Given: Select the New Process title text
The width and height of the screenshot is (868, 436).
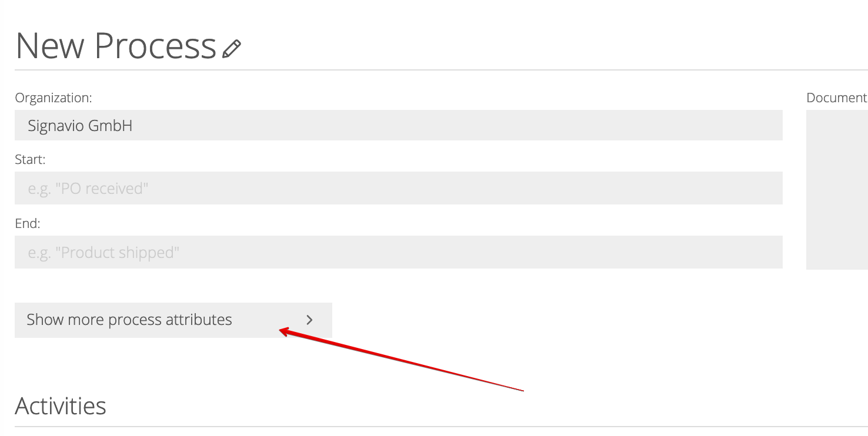Looking at the screenshot, I should [x=116, y=45].
